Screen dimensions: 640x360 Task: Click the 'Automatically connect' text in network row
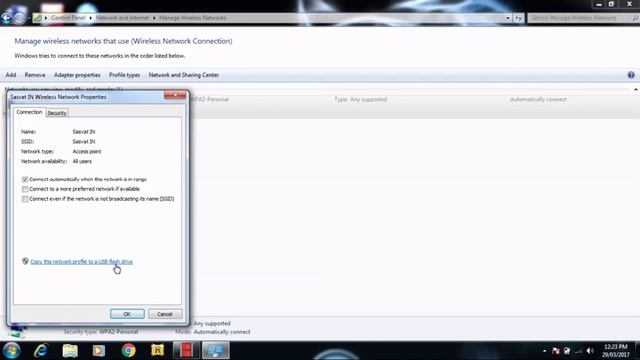click(538, 99)
